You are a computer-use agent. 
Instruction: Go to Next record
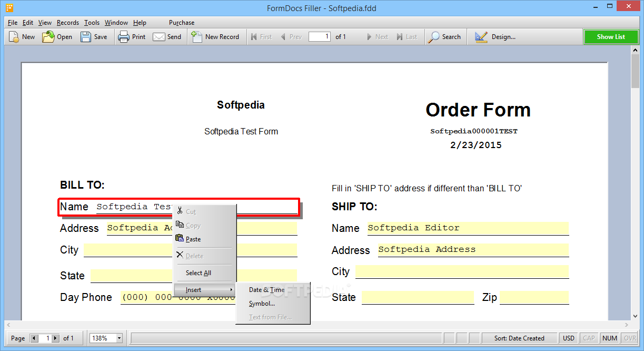coord(377,37)
